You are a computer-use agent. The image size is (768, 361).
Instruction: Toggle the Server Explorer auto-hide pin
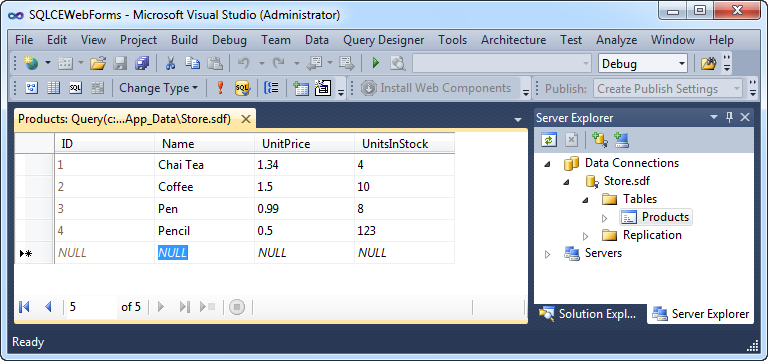729,117
